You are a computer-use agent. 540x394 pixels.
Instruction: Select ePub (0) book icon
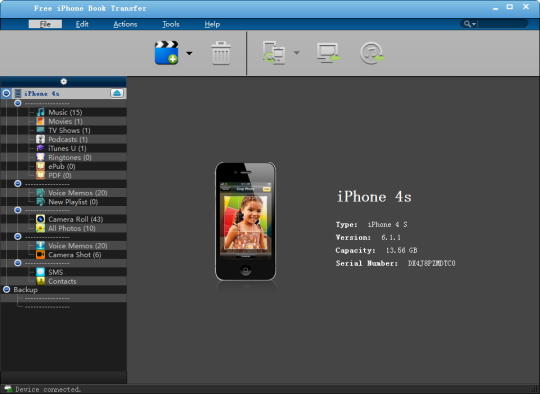pos(40,166)
